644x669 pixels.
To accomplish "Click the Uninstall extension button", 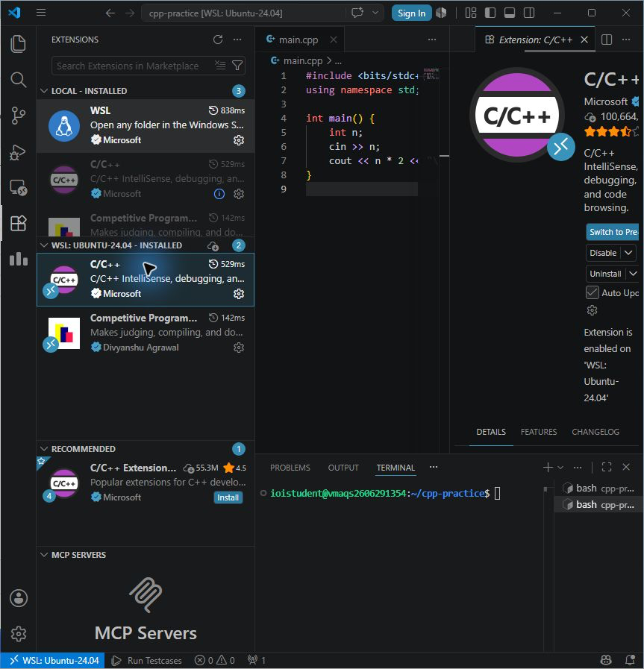I will (605, 274).
